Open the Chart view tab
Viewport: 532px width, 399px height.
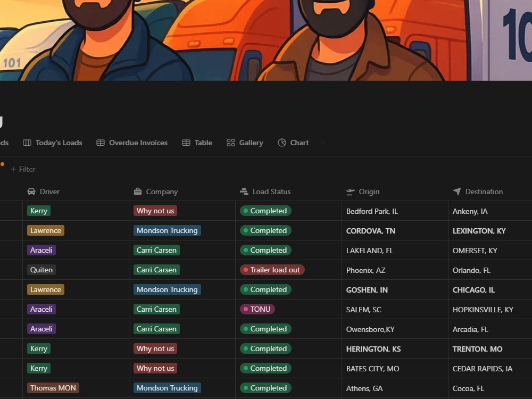tap(293, 143)
